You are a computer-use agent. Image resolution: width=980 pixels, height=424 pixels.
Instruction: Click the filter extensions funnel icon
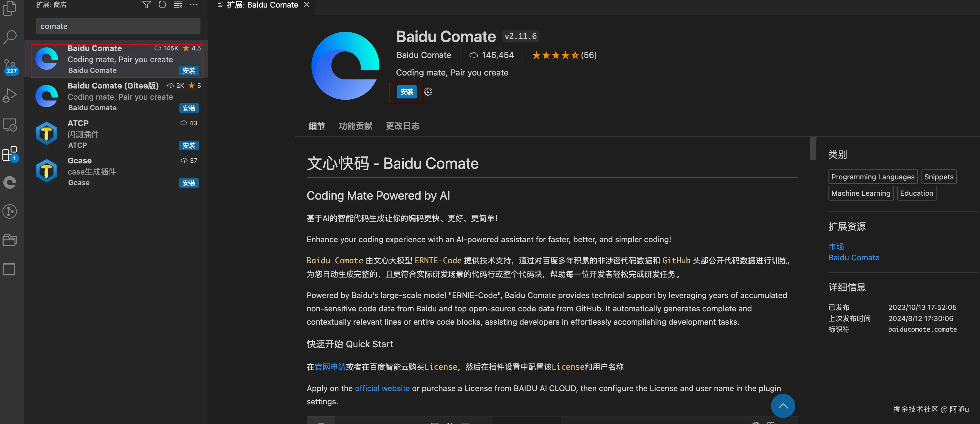(x=146, y=5)
